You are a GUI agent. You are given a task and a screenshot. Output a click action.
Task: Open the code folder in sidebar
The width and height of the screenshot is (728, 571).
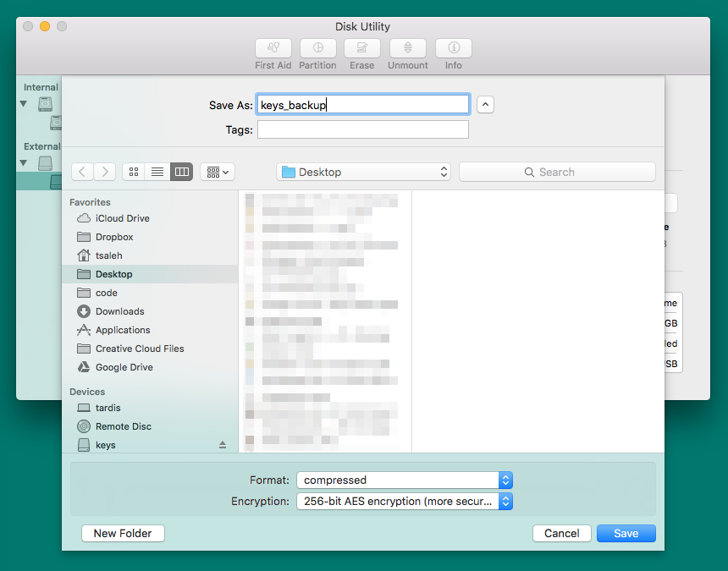tap(150, 293)
